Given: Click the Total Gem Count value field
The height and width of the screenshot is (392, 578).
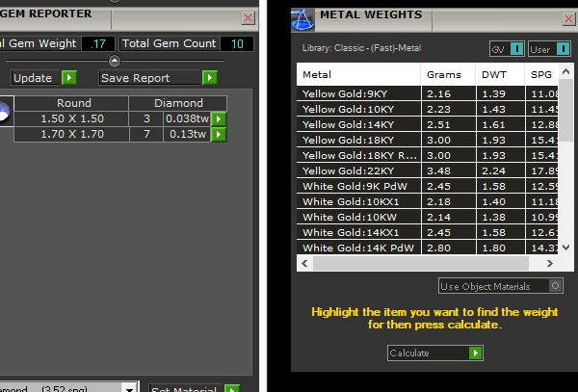Looking at the screenshot, I should (237, 43).
